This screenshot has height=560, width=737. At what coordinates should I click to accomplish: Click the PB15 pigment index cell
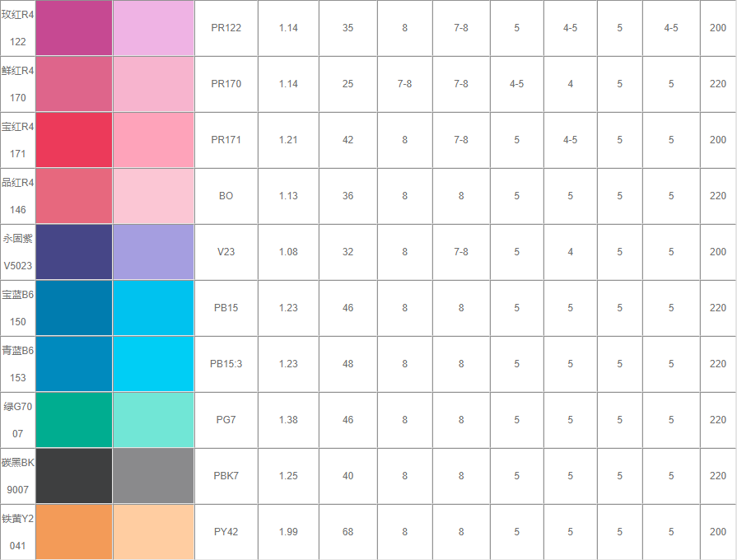(x=226, y=308)
